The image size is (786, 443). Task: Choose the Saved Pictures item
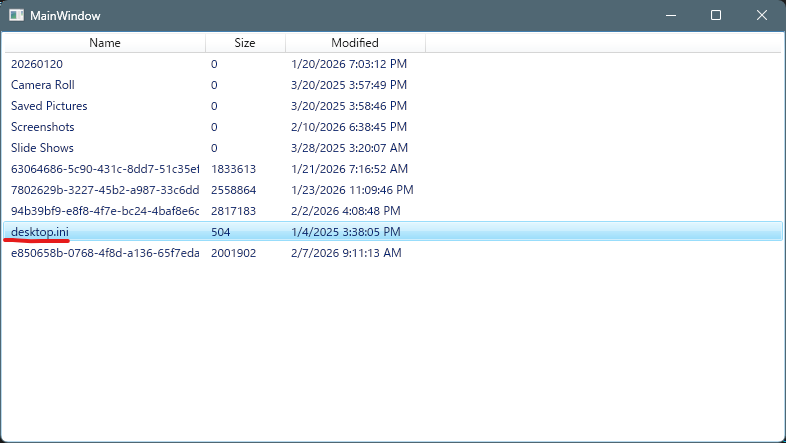tap(49, 106)
